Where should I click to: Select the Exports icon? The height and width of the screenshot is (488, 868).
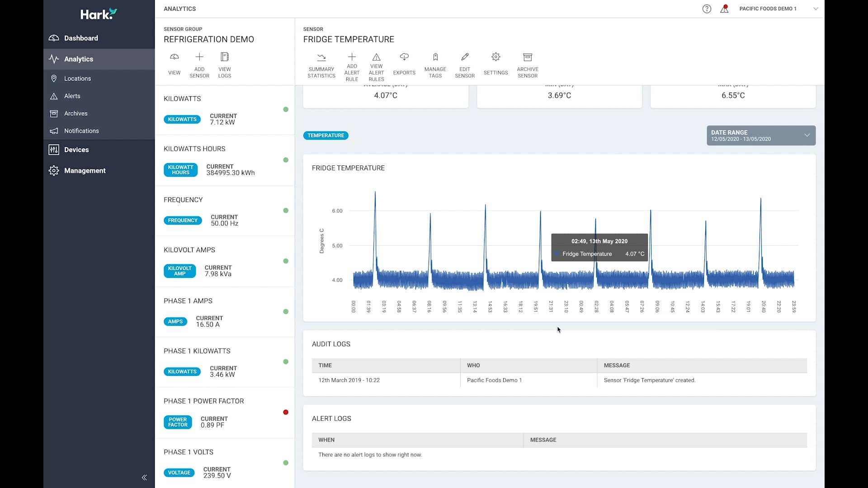[x=404, y=63]
